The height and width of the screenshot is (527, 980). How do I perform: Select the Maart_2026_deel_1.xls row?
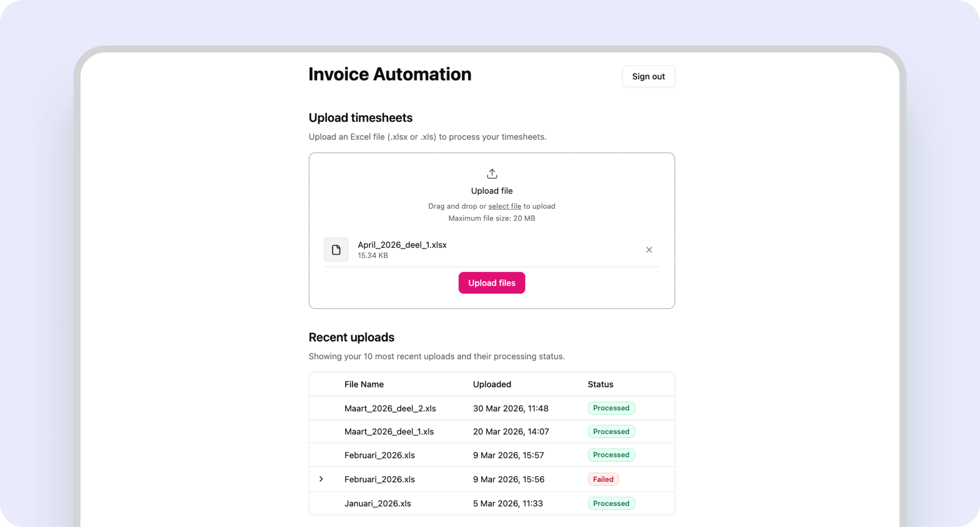[389, 432]
